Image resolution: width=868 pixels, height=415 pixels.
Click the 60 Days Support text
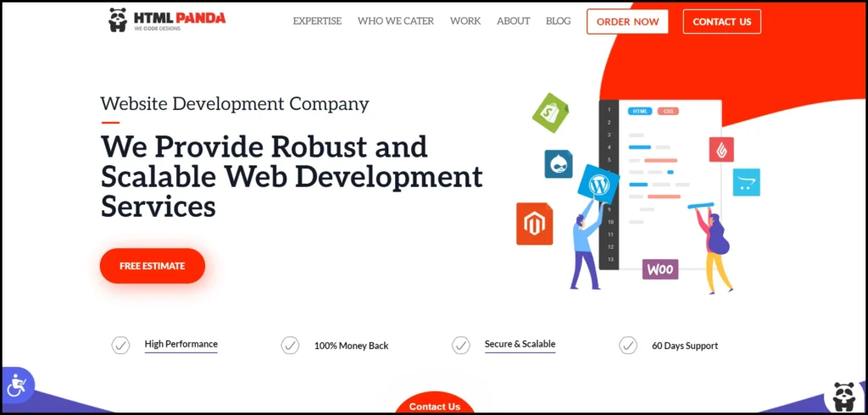click(x=685, y=346)
